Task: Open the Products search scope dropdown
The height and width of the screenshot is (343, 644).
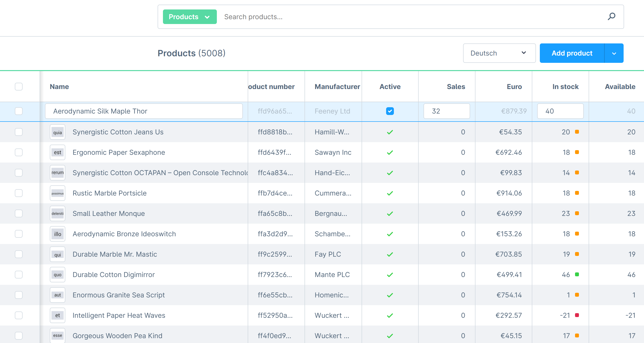Action: coord(189,17)
